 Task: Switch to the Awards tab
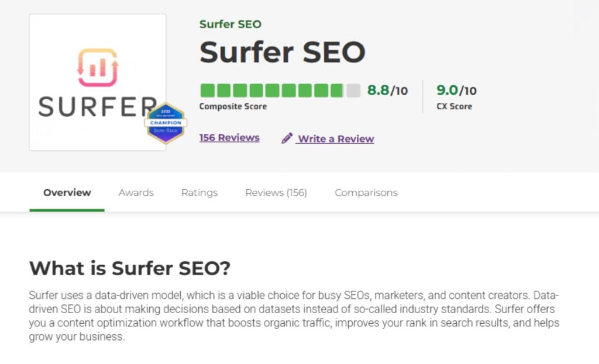pos(136,193)
